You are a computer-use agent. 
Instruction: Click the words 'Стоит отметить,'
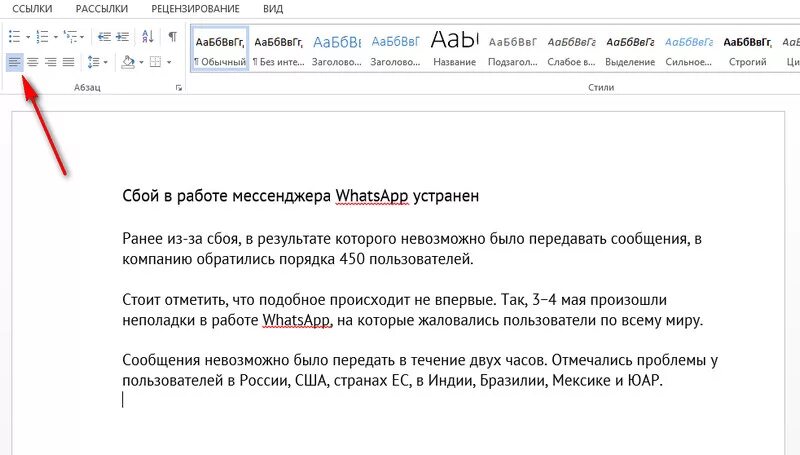175,299
